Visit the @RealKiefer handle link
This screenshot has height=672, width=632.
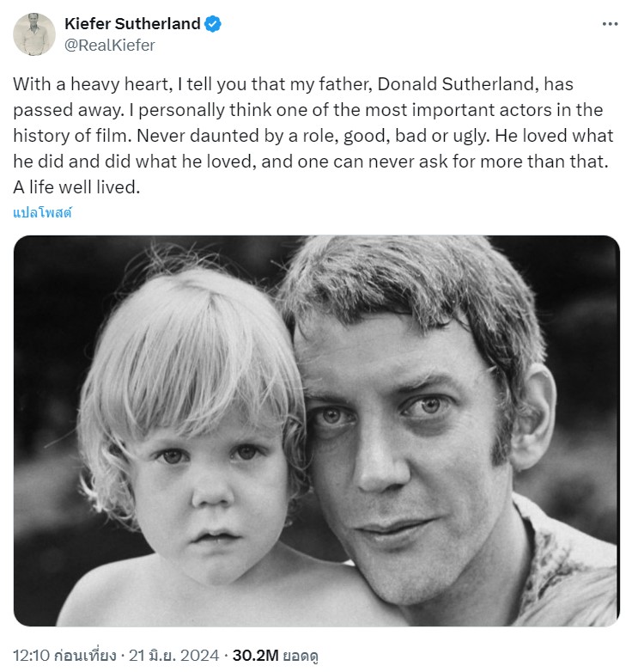pyautogui.click(x=110, y=46)
